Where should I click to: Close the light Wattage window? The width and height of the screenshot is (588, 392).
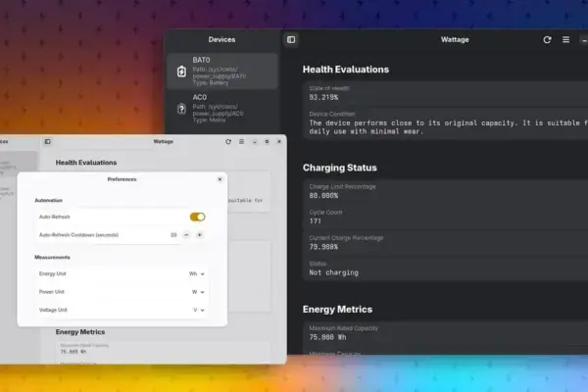(x=279, y=142)
